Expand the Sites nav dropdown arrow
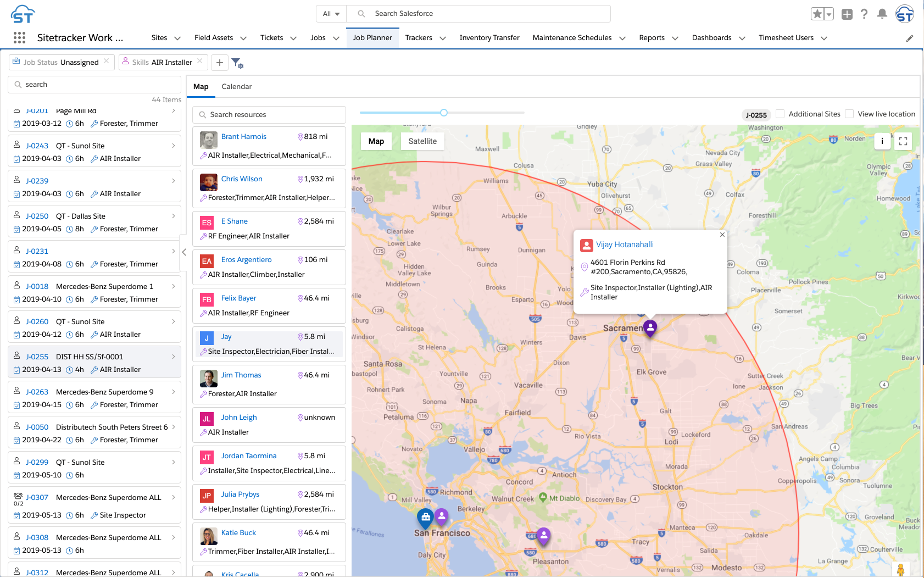924x578 pixels. (x=177, y=38)
